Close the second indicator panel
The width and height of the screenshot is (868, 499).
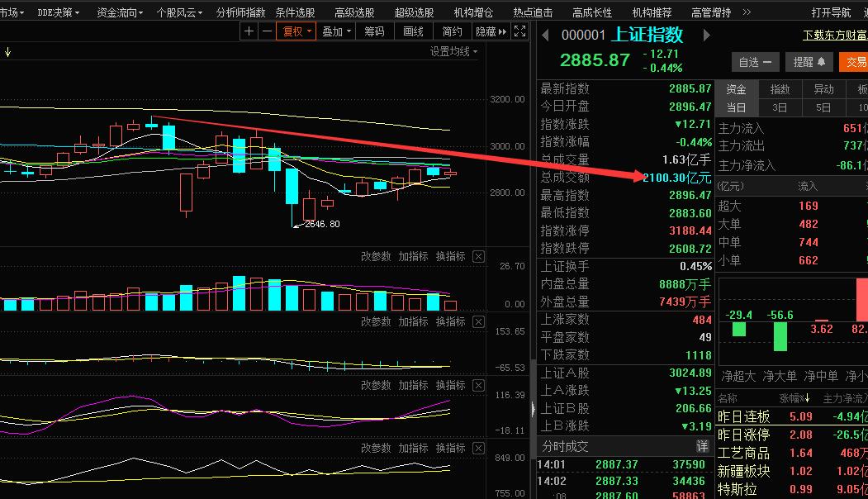pos(479,321)
